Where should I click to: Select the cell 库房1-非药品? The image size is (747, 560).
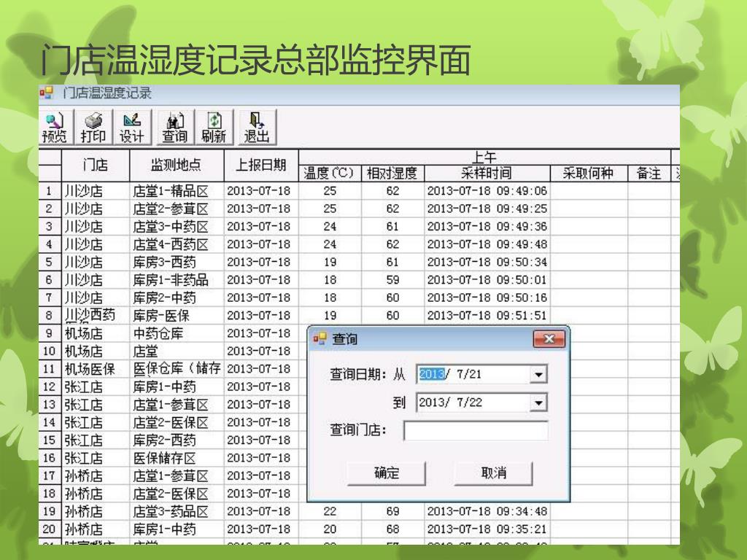pos(177,280)
